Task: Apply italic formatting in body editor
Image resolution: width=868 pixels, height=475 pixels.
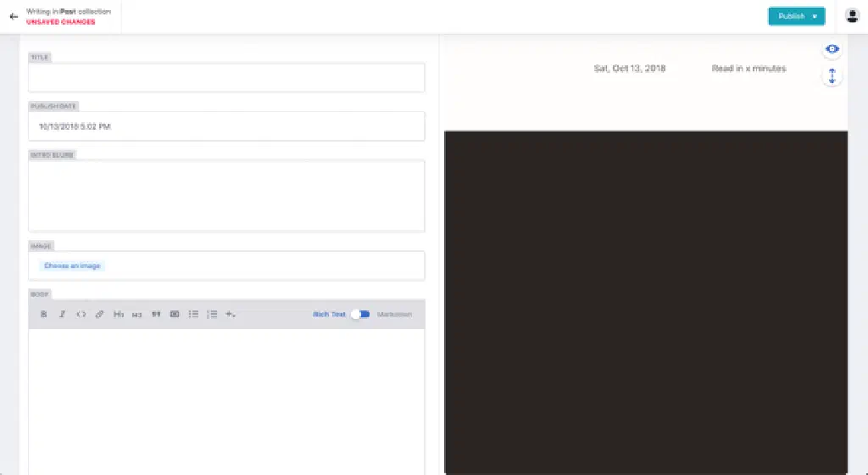Action: 62,314
